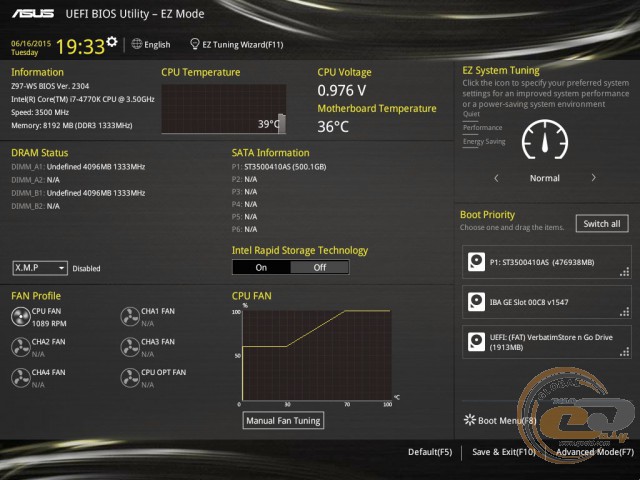Screen dimensions: 640x480
Task: Select Quiet tuning mode
Action: (x=471, y=114)
